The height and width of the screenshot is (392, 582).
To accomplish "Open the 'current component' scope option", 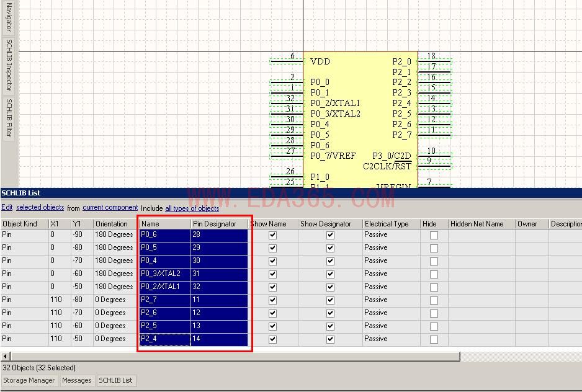I will (x=110, y=208).
